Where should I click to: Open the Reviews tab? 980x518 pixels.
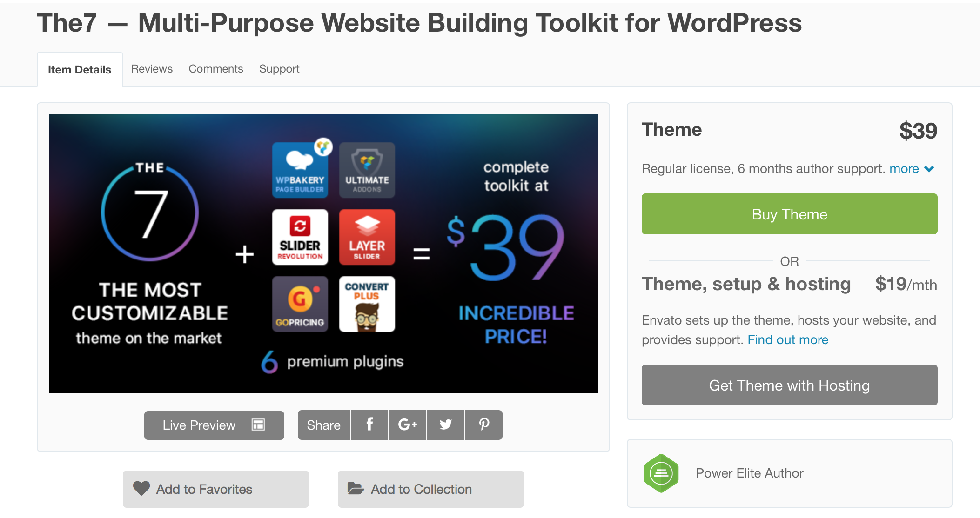pos(152,69)
